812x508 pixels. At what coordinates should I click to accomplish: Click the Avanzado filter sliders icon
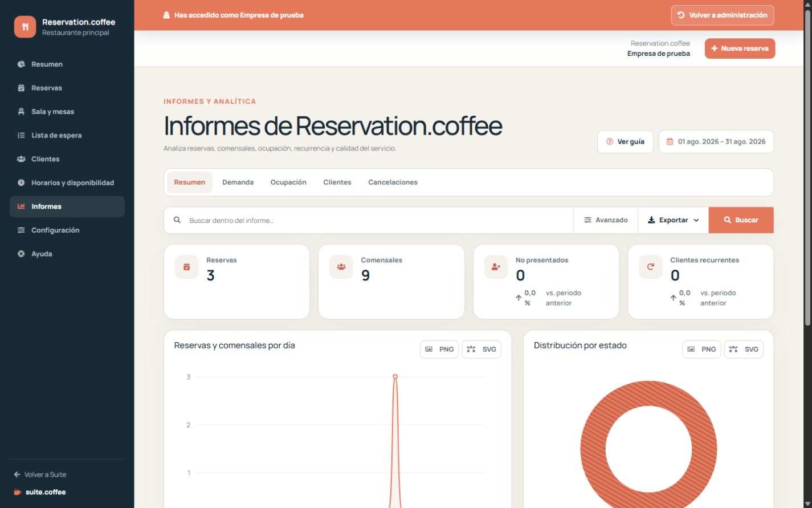(x=587, y=220)
